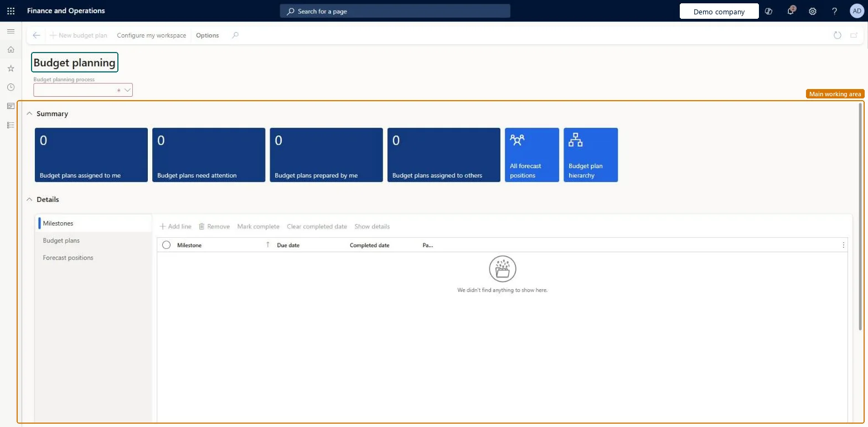
Task: Refresh the page using refresh icon
Action: tap(838, 35)
